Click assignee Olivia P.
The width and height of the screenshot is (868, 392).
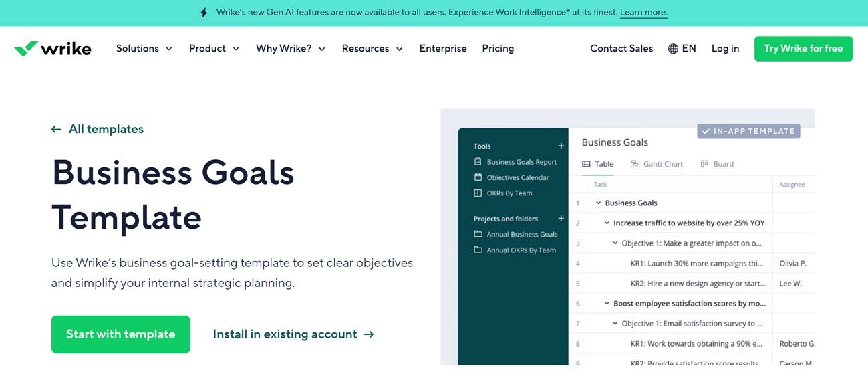[x=792, y=264]
